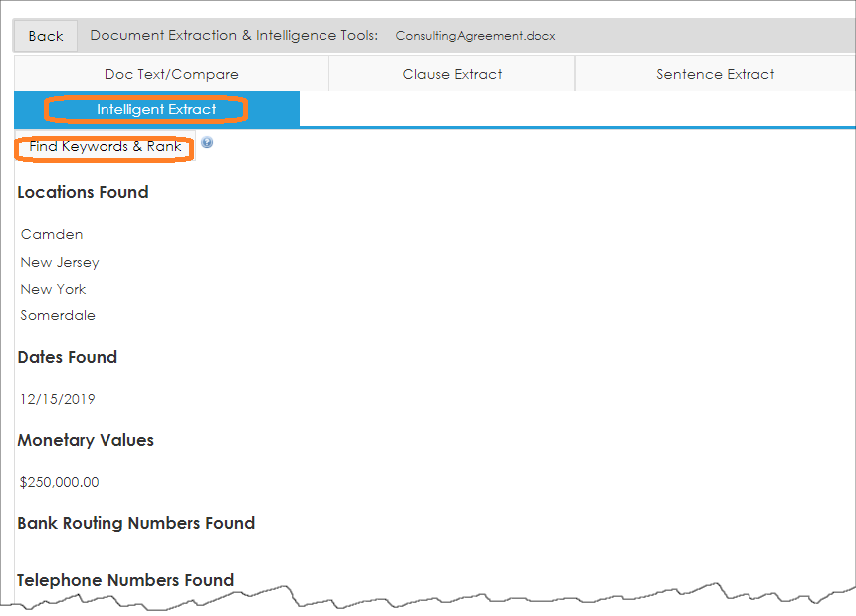Open the Doc Text/Compare tab

click(x=171, y=74)
